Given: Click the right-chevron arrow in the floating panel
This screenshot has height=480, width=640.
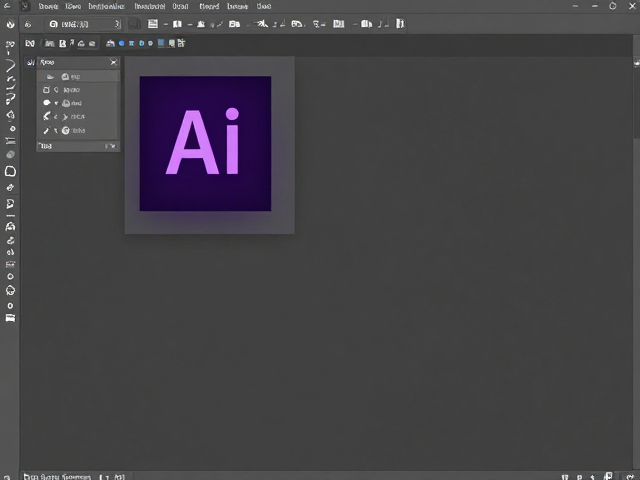Looking at the screenshot, I should (x=65, y=117).
